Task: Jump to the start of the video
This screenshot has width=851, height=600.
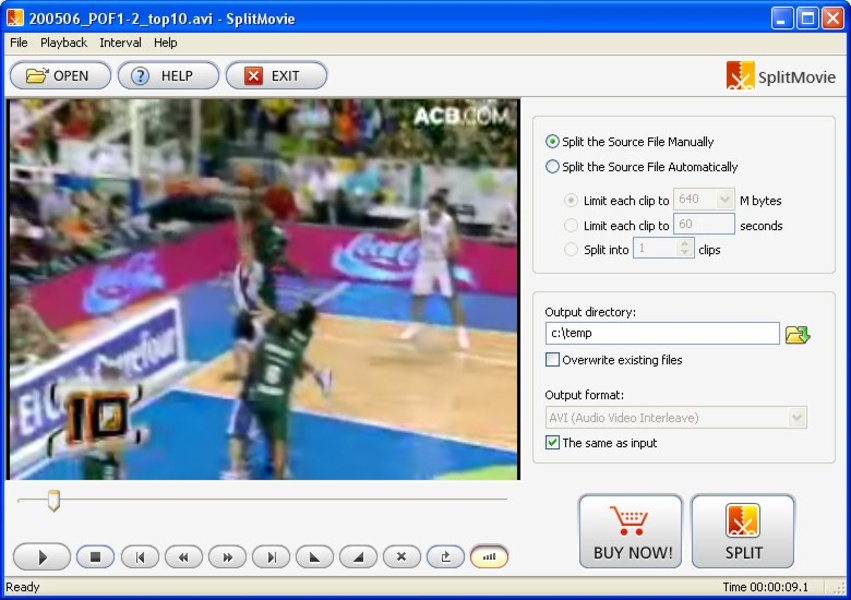Action: 140,557
